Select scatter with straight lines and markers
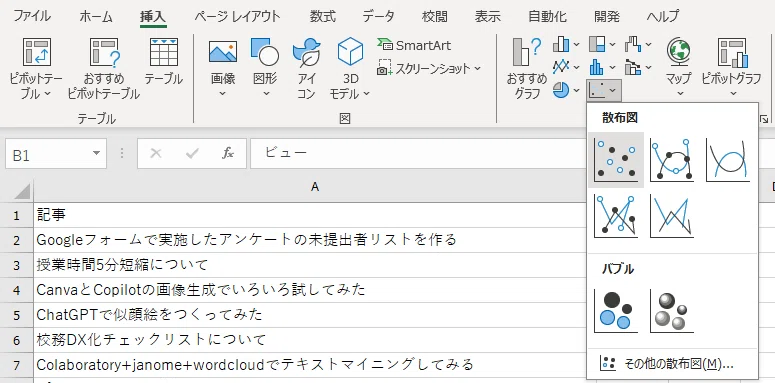Screen dimensions: 775x383 click(616, 216)
